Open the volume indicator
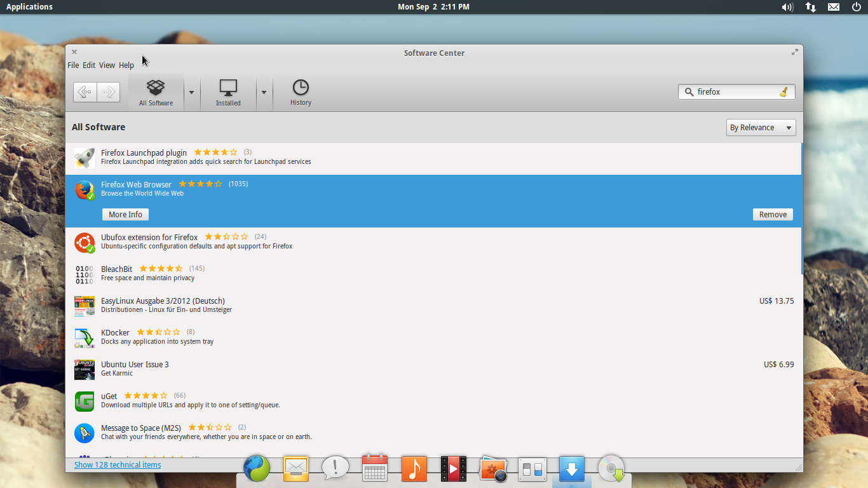 (x=787, y=7)
